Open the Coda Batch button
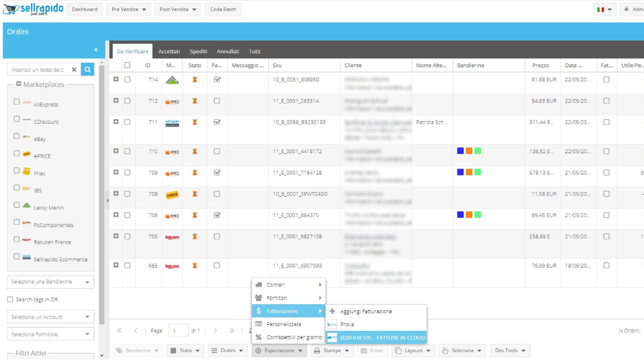Image resolution: width=644 pixels, height=362 pixels. (x=223, y=9)
